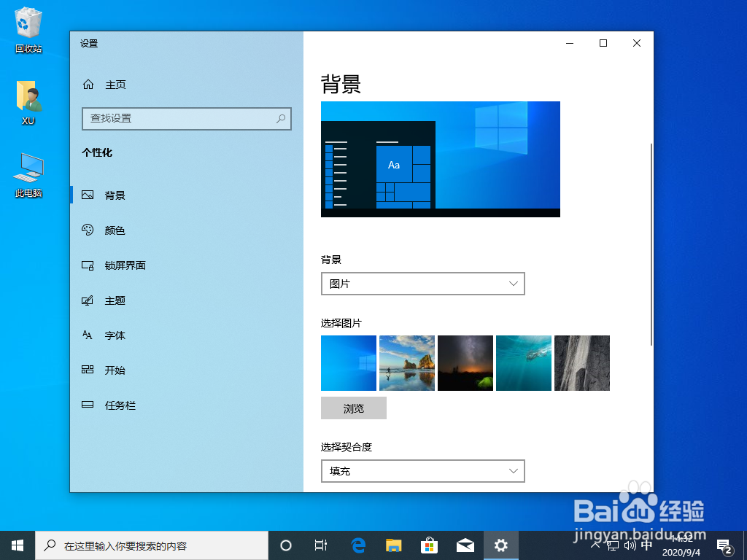Click the background preview image
The width and height of the screenshot is (747, 560).
click(x=441, y=160)
